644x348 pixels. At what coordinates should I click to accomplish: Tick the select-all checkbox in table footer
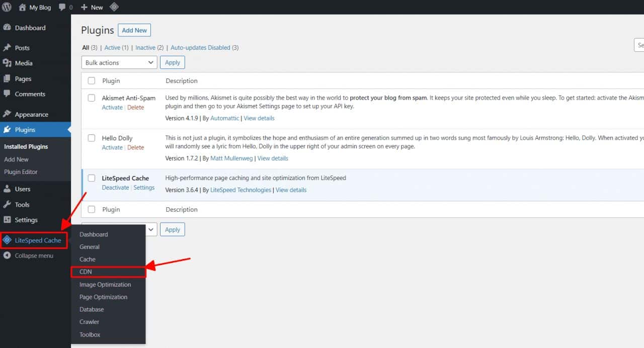(92, 209)
